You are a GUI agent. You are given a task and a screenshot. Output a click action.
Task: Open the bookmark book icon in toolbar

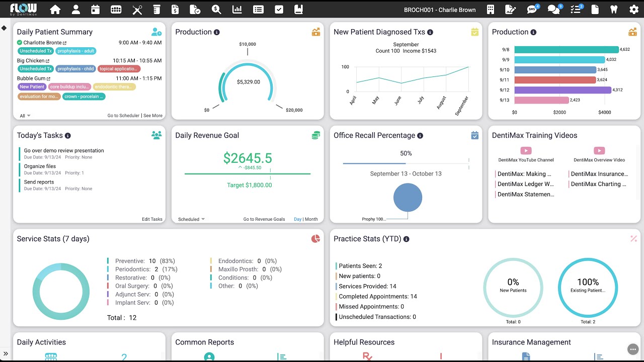point(298,10)
